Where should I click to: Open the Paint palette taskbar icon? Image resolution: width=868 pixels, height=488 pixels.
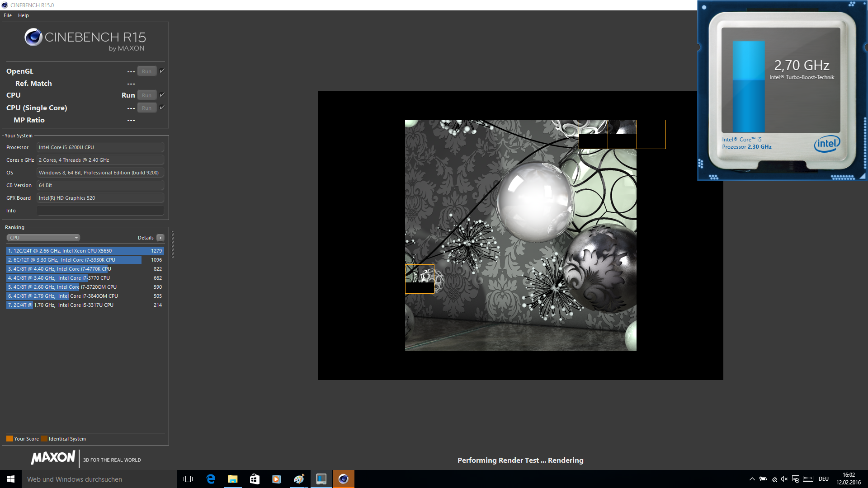(299, 479)
